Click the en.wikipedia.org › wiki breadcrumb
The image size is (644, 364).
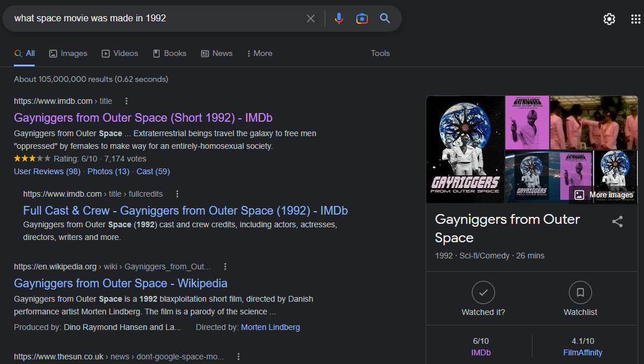click(x=112, y=267)
